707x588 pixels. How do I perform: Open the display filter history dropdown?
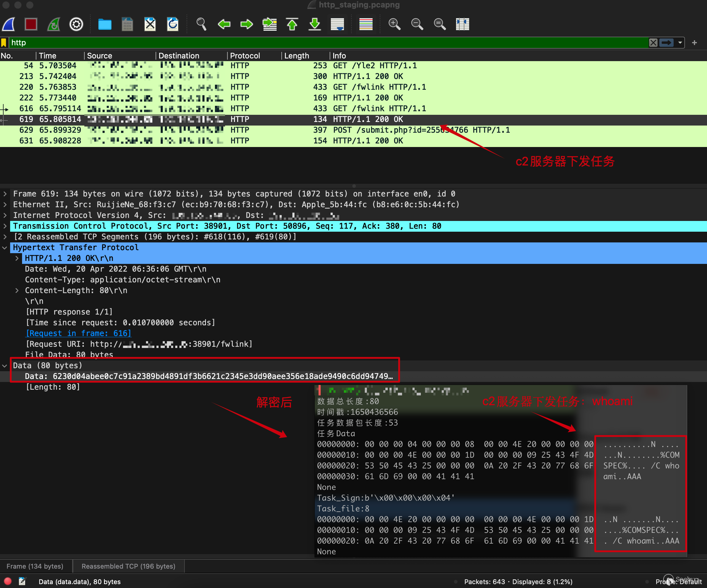click(x=680, y=43)
